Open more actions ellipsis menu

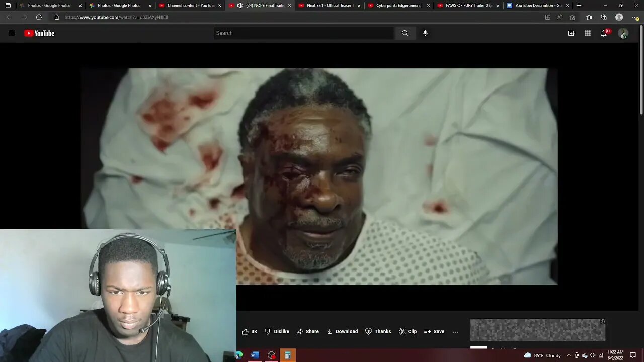(x=456, y=331)
